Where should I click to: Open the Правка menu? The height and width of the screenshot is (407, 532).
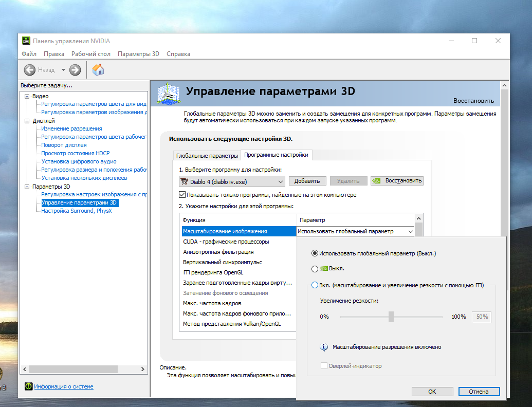[x=53, y=54]
